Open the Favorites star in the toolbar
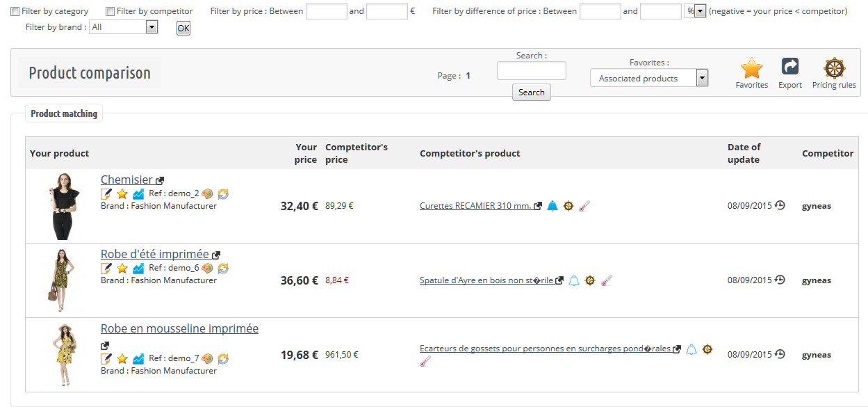The image size is (868, 407). tap(751, 69)
